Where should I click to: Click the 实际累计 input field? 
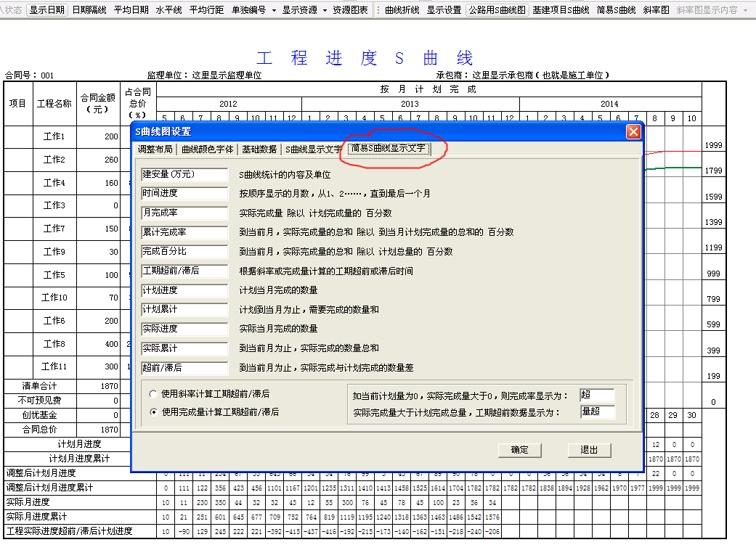click(x=184, y=348)
